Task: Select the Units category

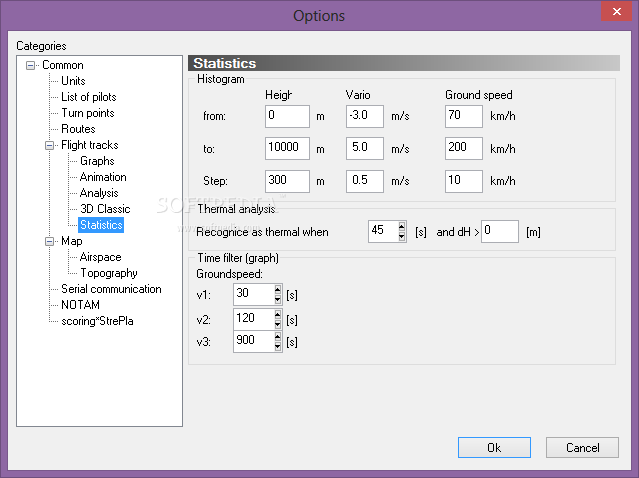Action: (73, 81)
